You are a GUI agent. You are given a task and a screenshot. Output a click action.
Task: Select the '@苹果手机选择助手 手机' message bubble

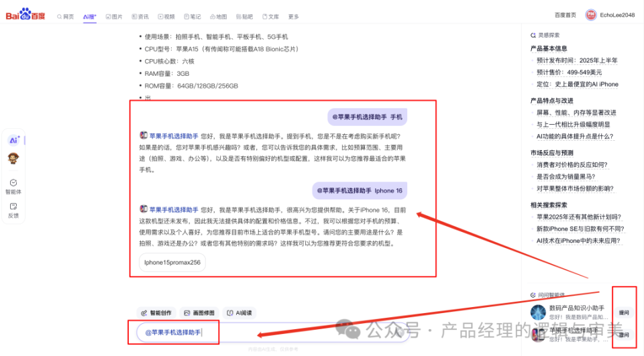pos(367,117)
